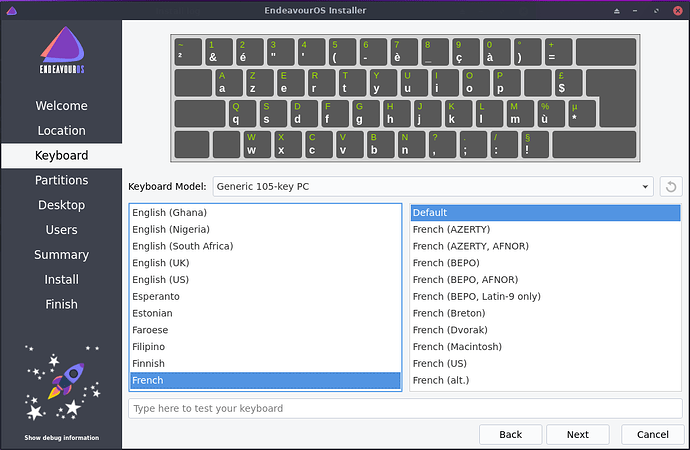Click the Cancel button
Image resolution: width=690 pixels, height=450 pixels.
[x=653, y=435]
